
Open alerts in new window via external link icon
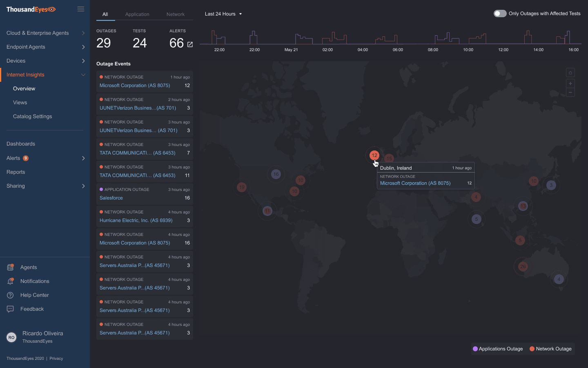189,45
